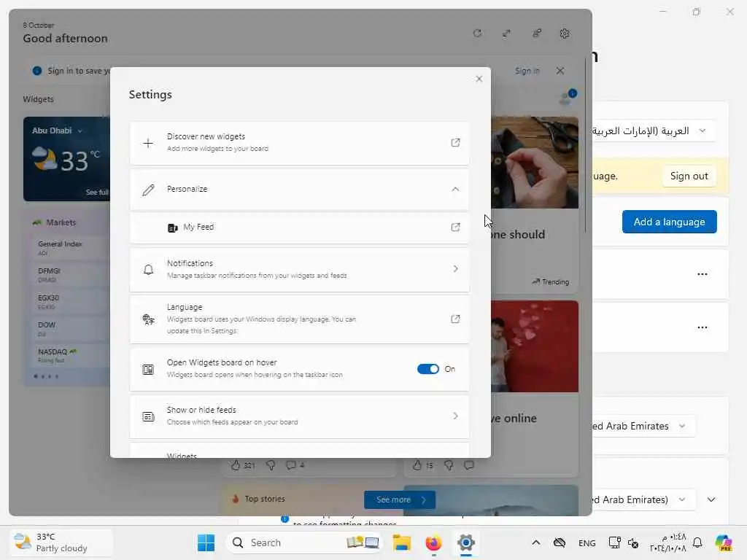Open more options for first language entry
The height and width of the screenshot is (560, 747).
pos(702,274)
